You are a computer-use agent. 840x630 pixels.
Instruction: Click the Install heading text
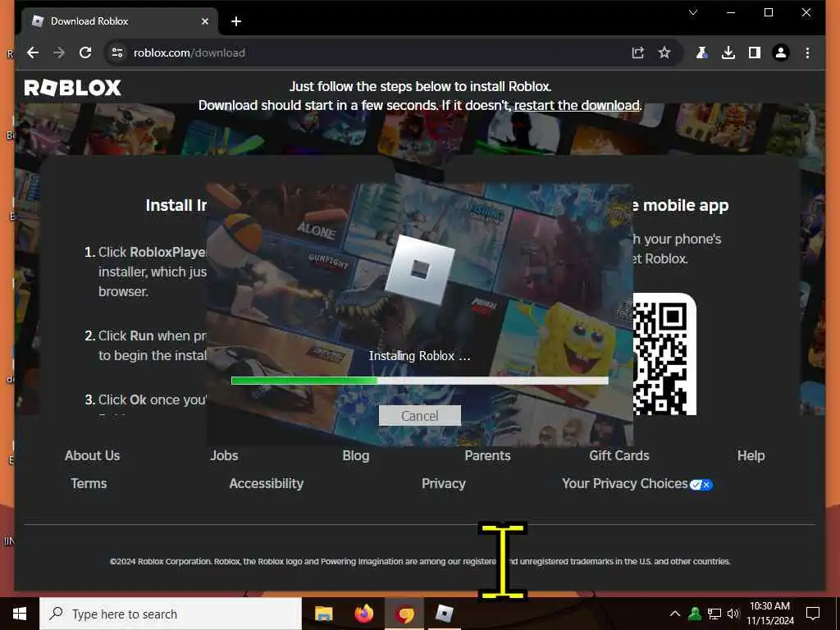(x=176, y=206)
